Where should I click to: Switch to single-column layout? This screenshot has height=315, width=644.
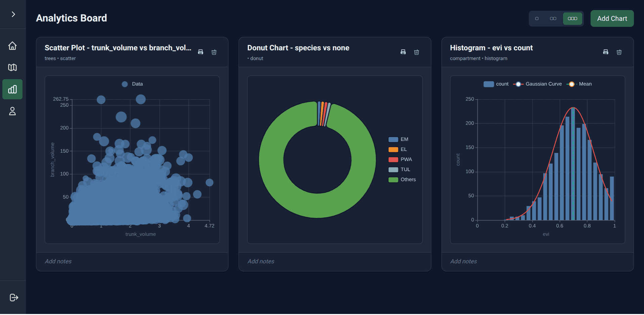(x=537, y=18)
